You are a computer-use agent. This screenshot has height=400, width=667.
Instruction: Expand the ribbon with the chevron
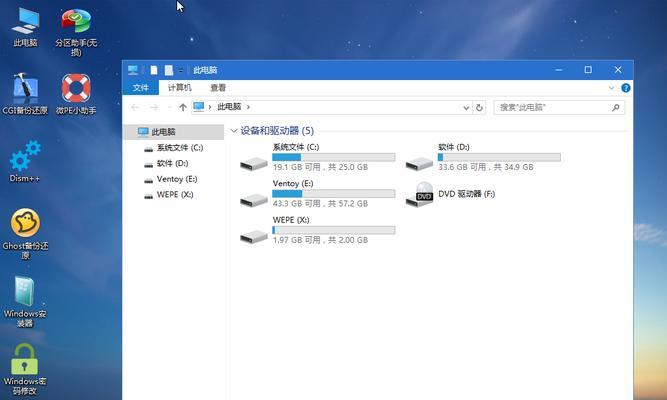(x=612, y=88)
